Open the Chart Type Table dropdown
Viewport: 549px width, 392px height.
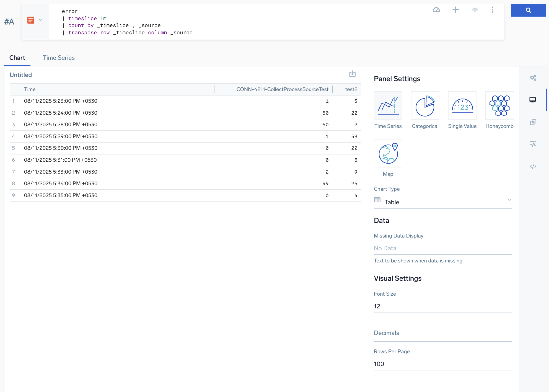coord(443,202)
